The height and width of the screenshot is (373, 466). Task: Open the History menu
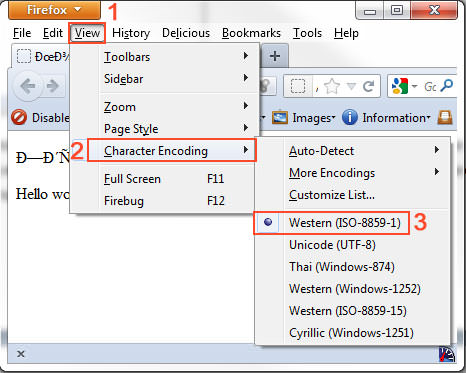tap(131, 33)
